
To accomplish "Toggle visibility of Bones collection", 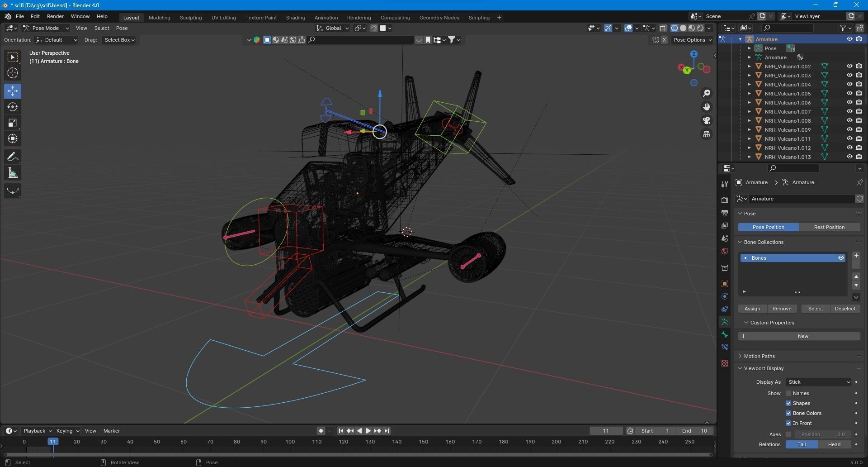I will coord(841,258).
